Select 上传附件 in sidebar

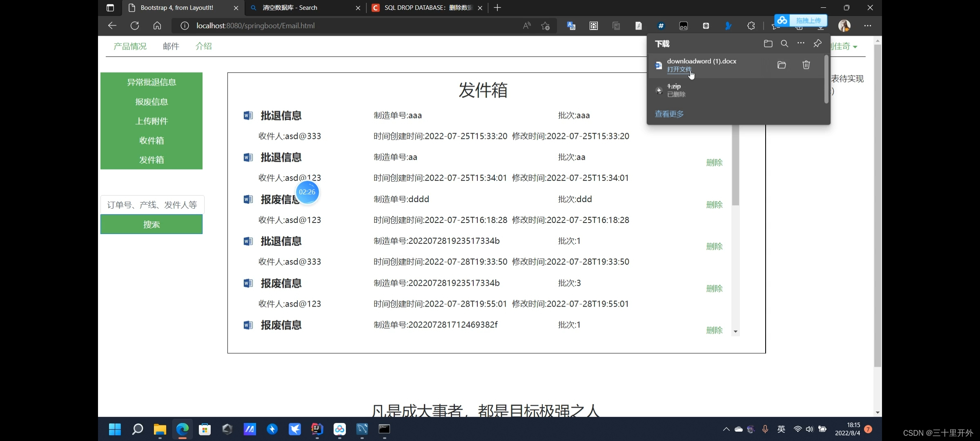click(x=151, y=121)
